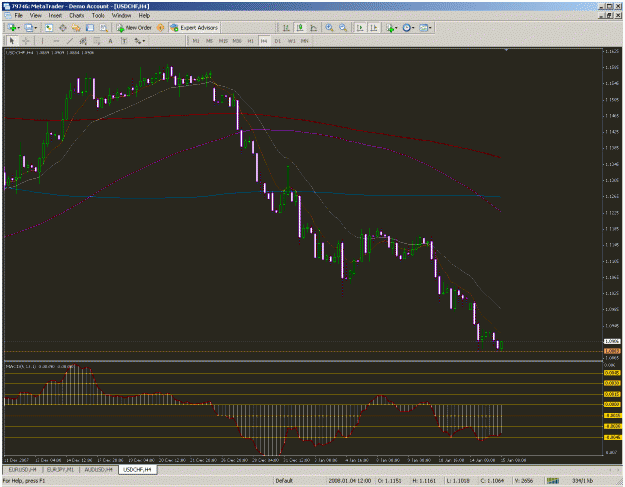Expand the Indicators dropdown arrow
Screen dimensions: 625x487
(x=396, y=27)
